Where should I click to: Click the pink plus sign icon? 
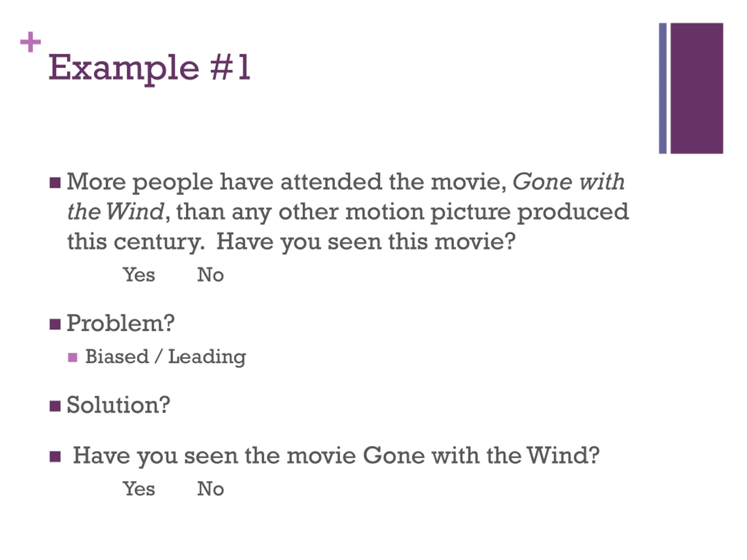[30, 42]
